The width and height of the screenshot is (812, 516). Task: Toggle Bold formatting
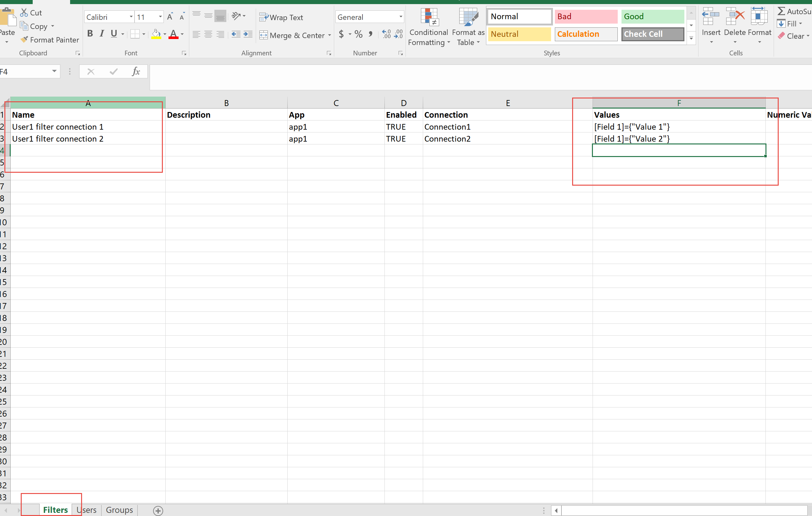tap(90, 34)
